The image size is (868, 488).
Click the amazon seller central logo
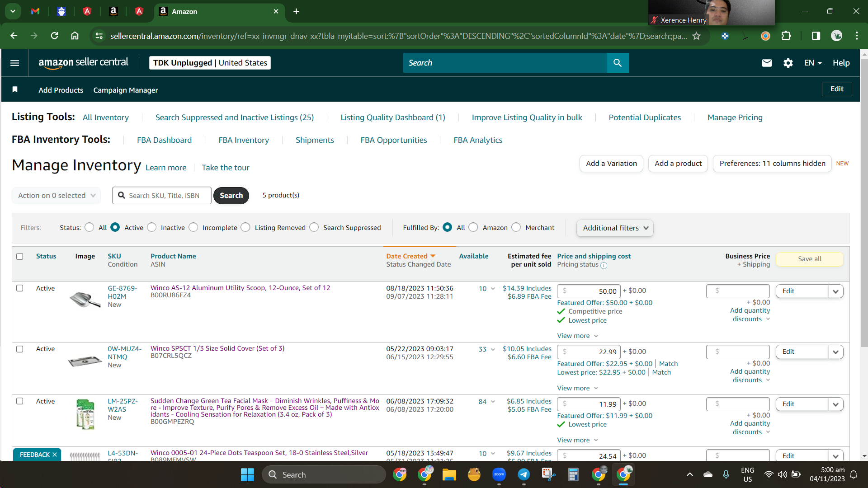point(83,63)
